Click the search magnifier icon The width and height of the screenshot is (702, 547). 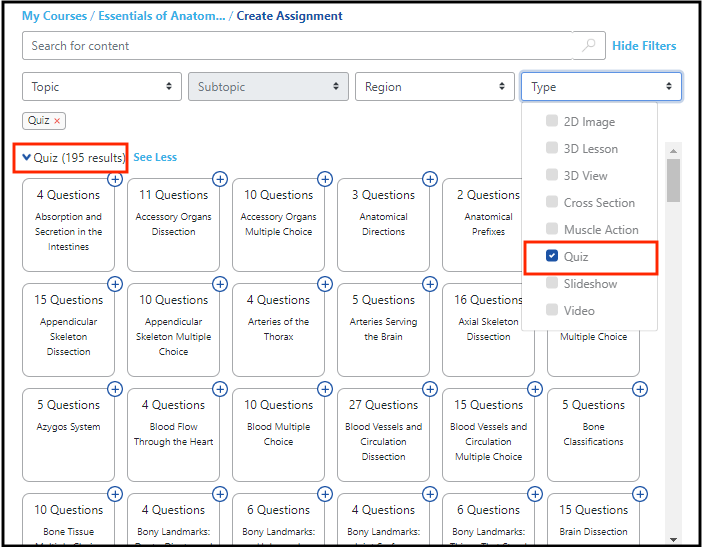click(589, 45)
